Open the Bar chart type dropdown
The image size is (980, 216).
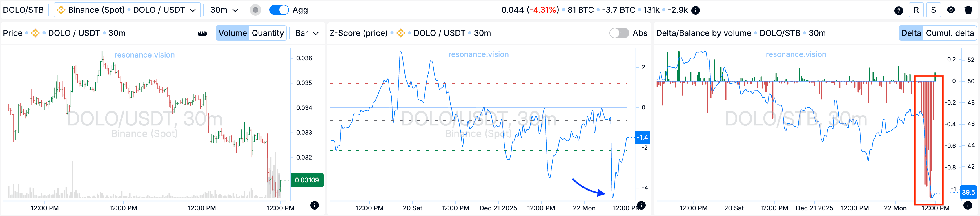pos(307,33)
